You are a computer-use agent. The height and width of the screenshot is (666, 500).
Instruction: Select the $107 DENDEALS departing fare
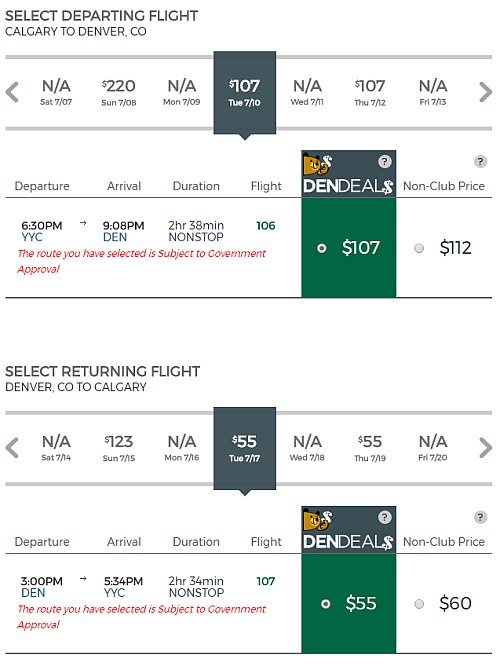(322, 248)
